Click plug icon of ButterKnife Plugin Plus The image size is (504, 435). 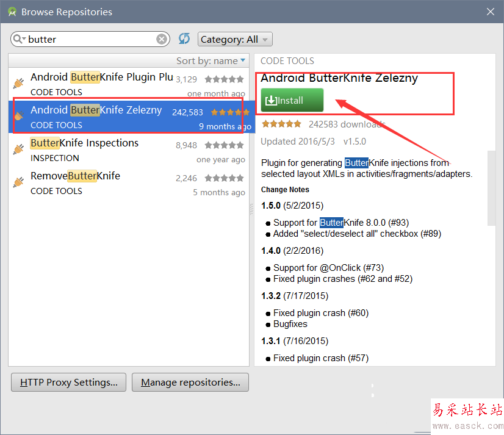[19, 83]
